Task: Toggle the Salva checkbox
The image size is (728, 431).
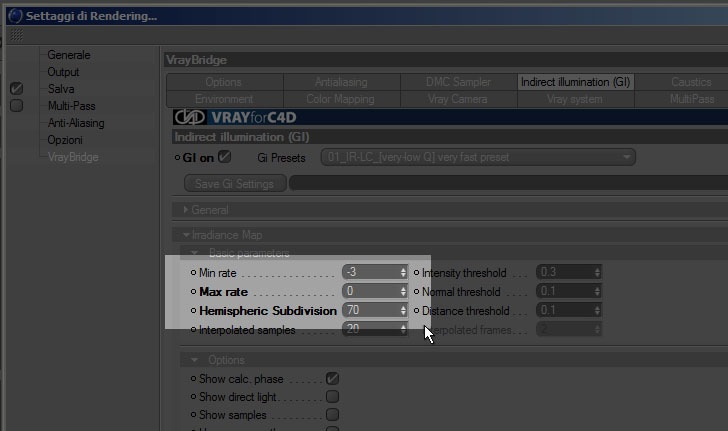Action: 16,88
